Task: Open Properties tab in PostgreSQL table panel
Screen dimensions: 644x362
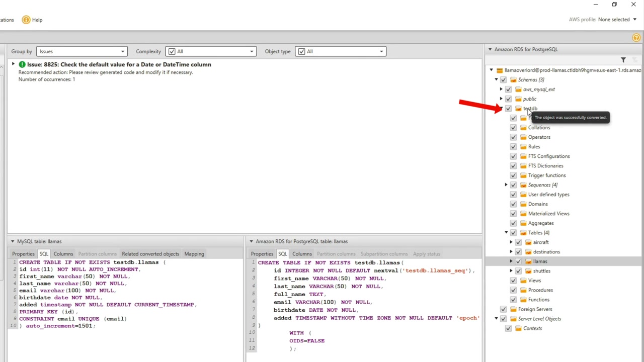Action: 262,254
